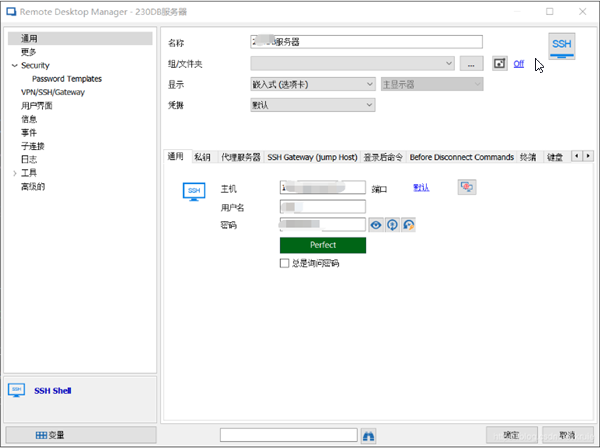Click the 名称 input field

(367, 42)
